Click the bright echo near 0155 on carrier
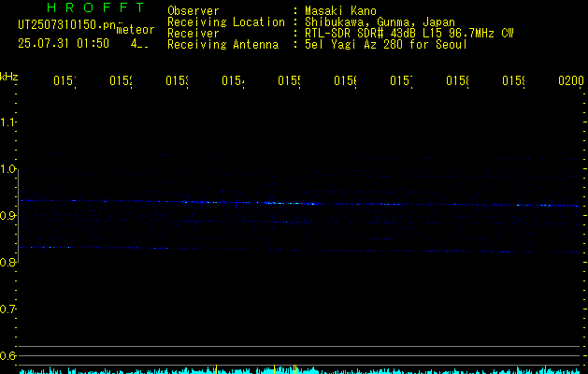Viewport: 588px width, 374px height. tap(291, 203)
